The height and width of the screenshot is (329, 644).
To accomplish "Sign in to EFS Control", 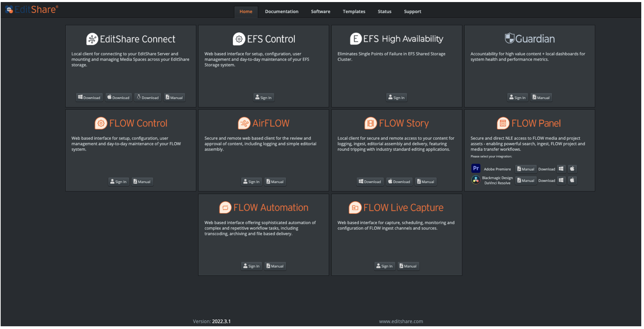I will click(x=263, y=97).
